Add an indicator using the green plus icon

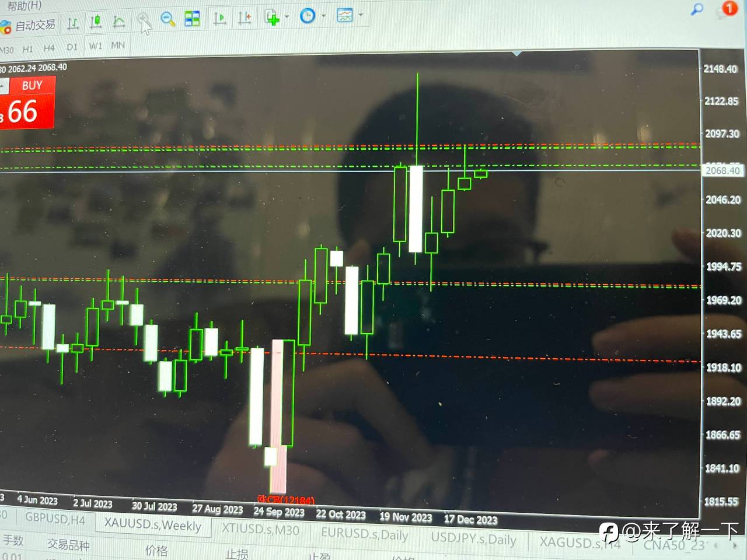click(272, 17)
